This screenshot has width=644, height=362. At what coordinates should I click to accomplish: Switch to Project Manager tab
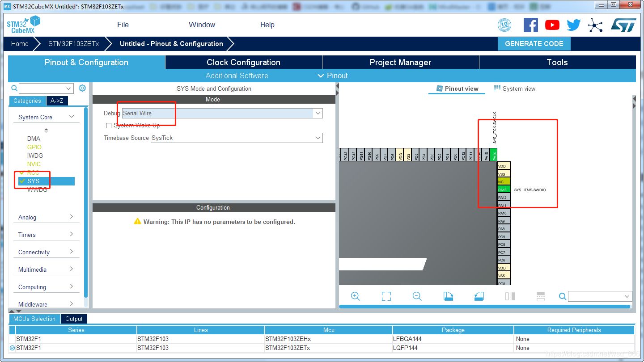pos(400,63)
